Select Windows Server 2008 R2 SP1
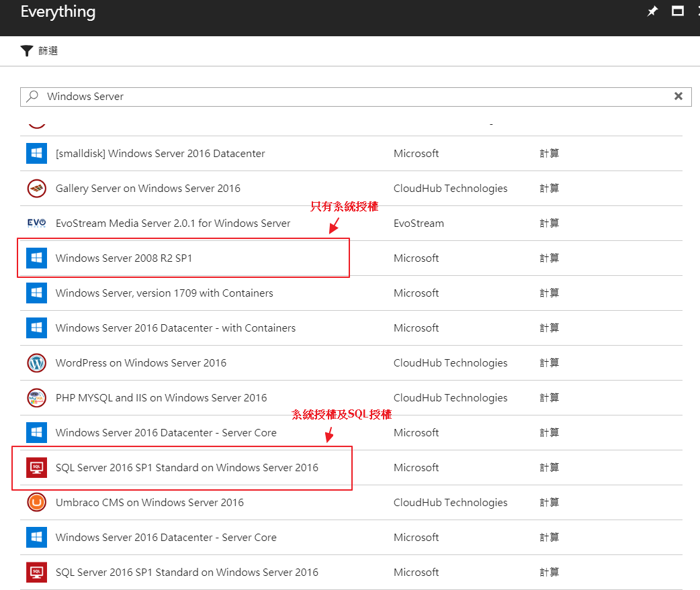Screen dimensions: 700x590 click(x=124, y=258)
